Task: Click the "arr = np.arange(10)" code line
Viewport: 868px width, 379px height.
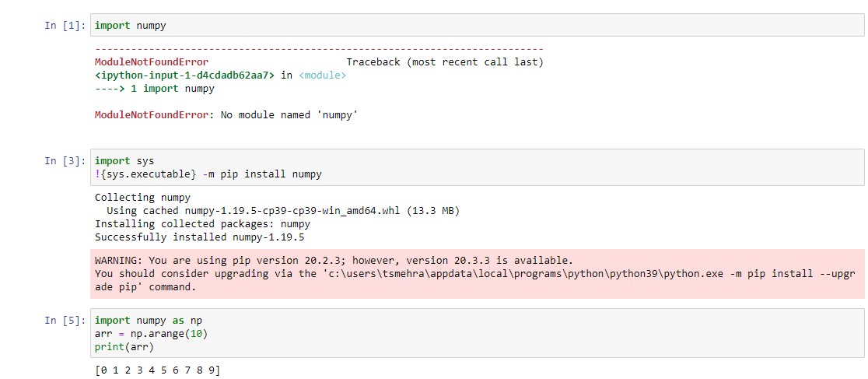Action: 151,334
